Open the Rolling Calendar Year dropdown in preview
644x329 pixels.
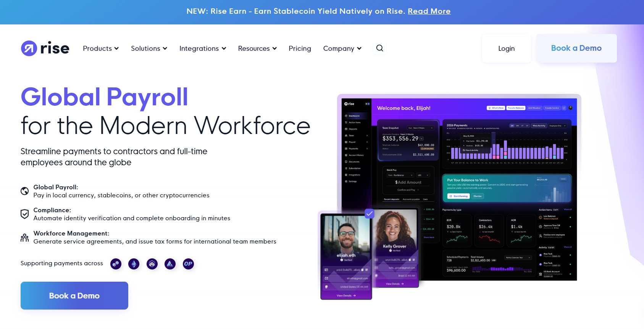click(x=518, y=258)
